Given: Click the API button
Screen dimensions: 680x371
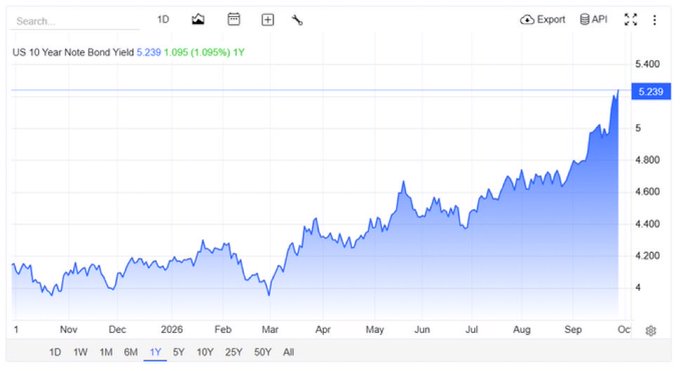Looking at the screenshot, I should point(594,20).
